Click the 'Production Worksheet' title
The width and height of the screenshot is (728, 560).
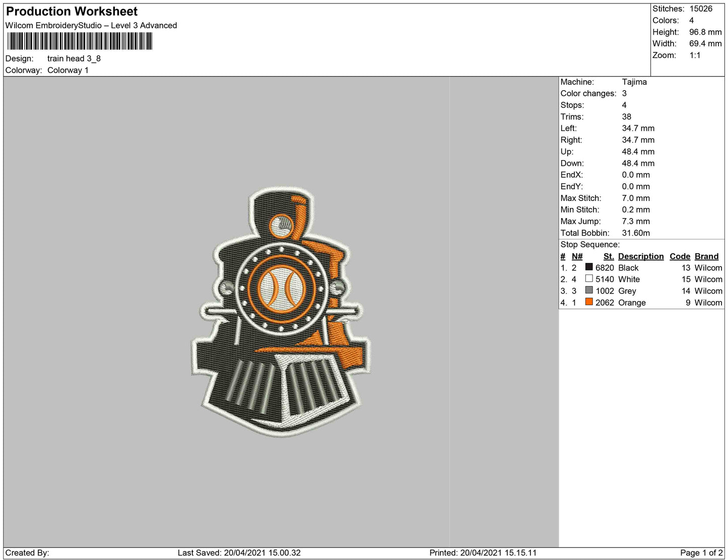[72, 12]
